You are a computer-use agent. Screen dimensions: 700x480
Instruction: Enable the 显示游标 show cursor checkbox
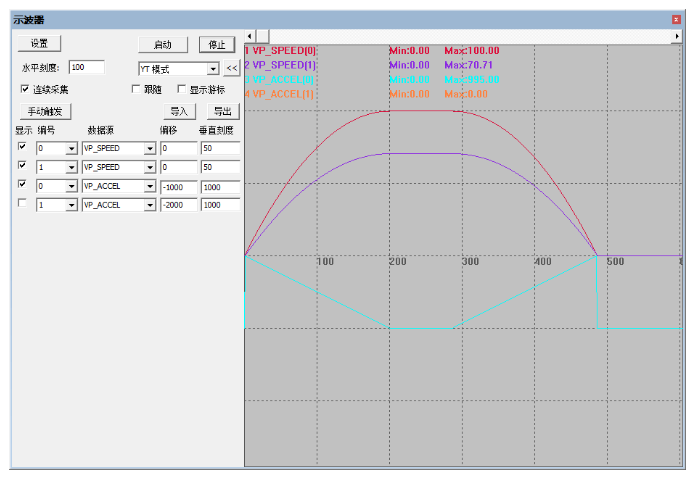coord(182,89)
